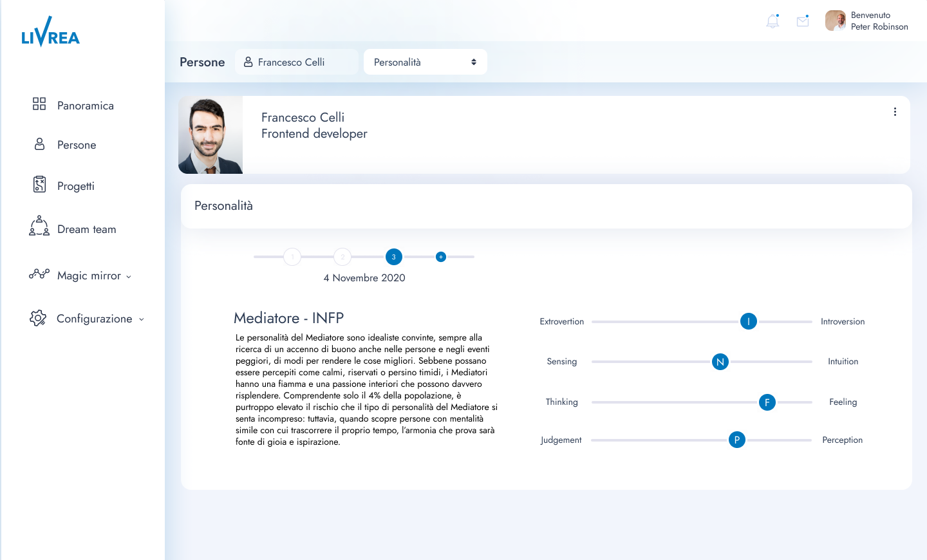Expand the Configurazione chevron
Screen dimensions: 927x560
[x=142, y=319]
